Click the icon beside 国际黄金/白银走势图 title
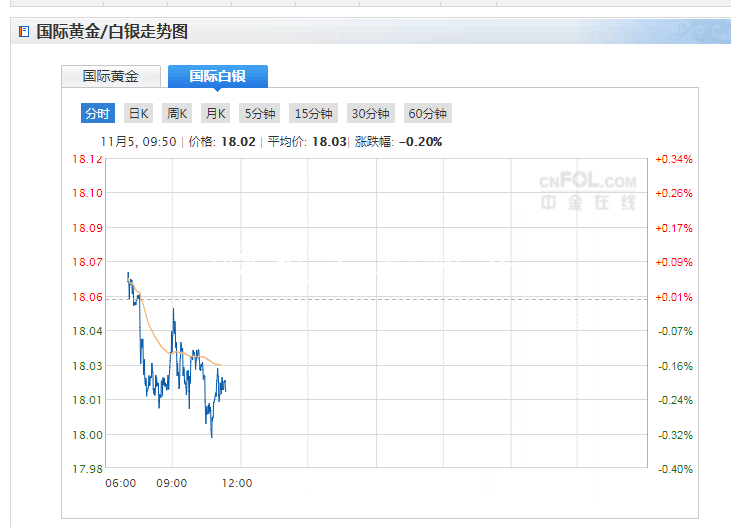Viewport: 731px width, 527px height. click(24, 32)
